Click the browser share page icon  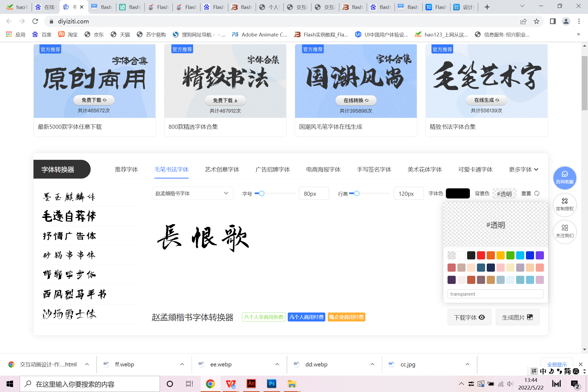click(523, 21)
